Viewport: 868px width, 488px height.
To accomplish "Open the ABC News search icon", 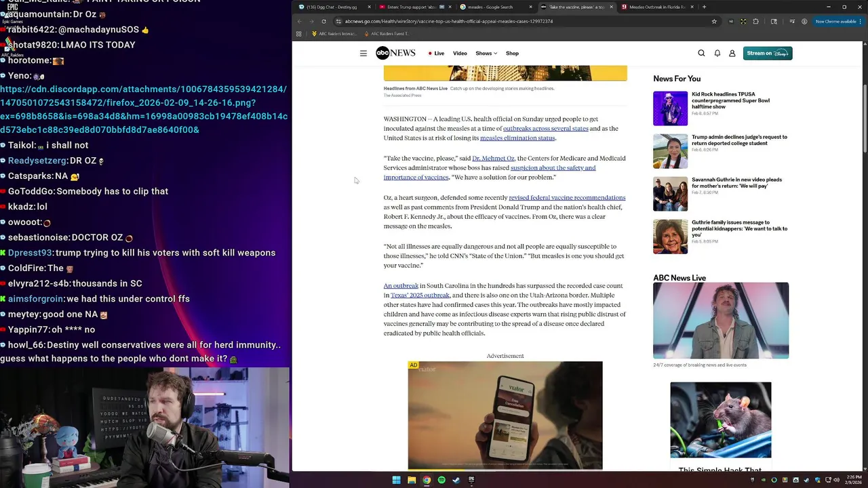I will pyautogui.click(x=701, y=54).
